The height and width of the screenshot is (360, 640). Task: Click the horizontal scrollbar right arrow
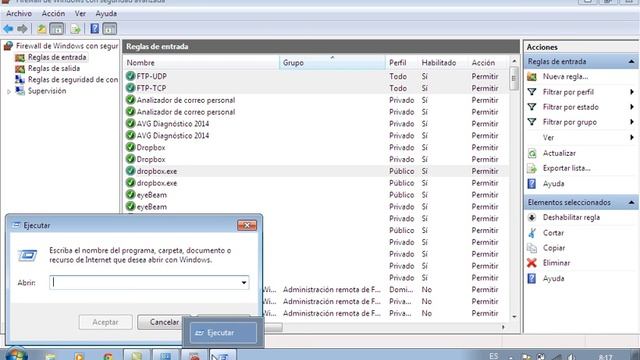coord(503,327)
